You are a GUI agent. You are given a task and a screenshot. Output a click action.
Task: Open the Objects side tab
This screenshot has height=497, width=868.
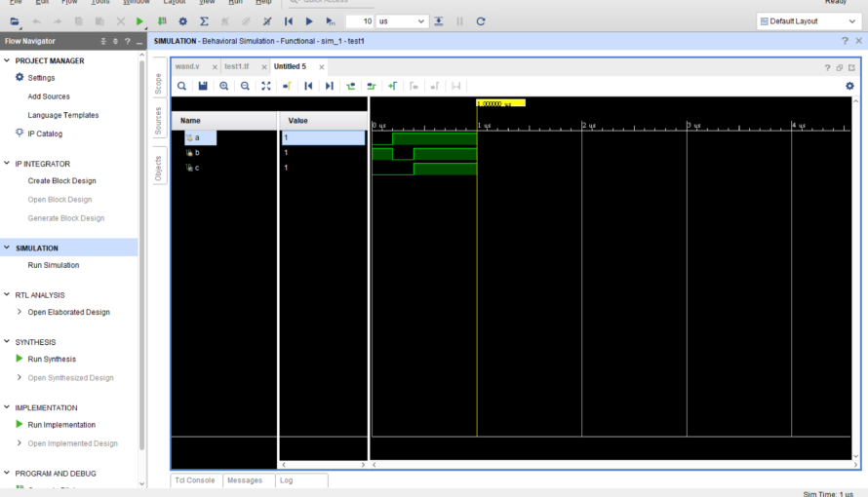pos(158,169)
